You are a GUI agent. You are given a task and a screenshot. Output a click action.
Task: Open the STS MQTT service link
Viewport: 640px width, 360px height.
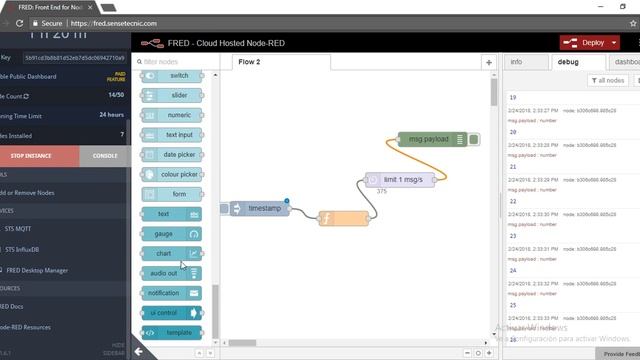(x=18, y=229)
